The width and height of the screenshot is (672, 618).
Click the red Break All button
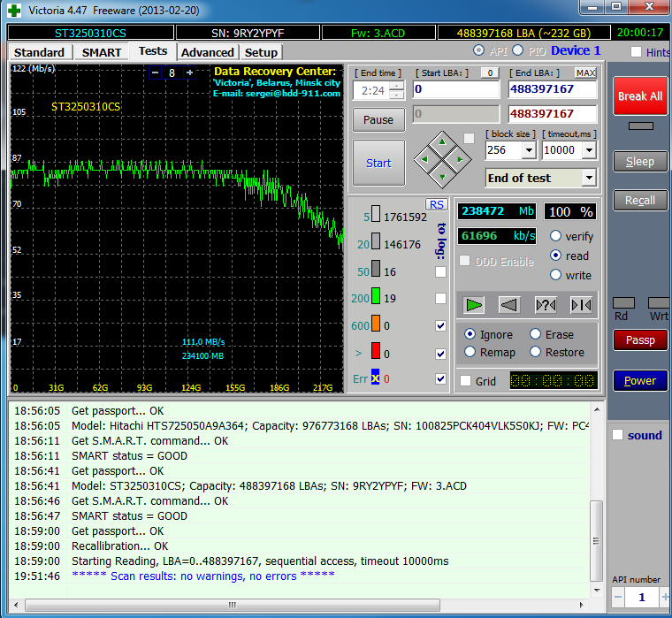click(640, 95)
